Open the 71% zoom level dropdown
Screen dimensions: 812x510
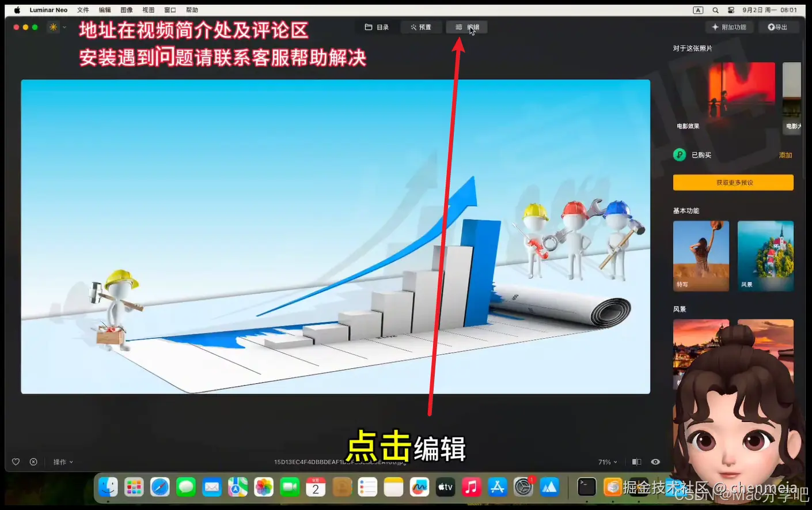[608, 462]
